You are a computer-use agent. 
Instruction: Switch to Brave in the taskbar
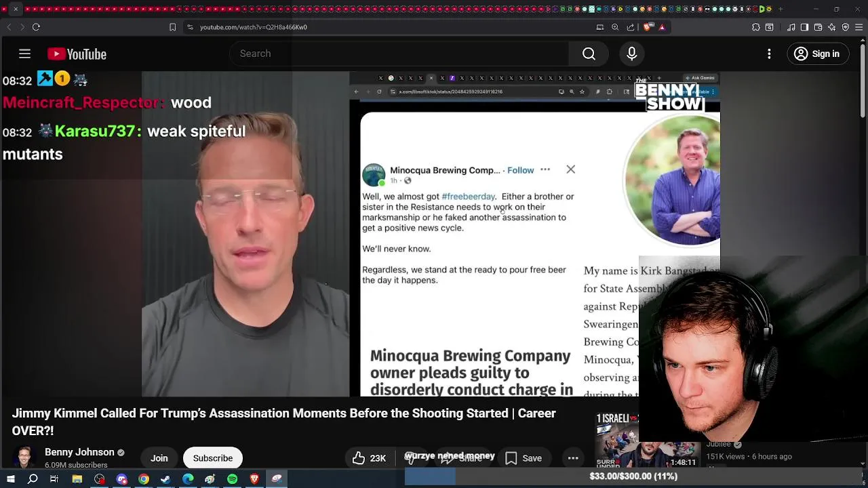coord(255,479)
